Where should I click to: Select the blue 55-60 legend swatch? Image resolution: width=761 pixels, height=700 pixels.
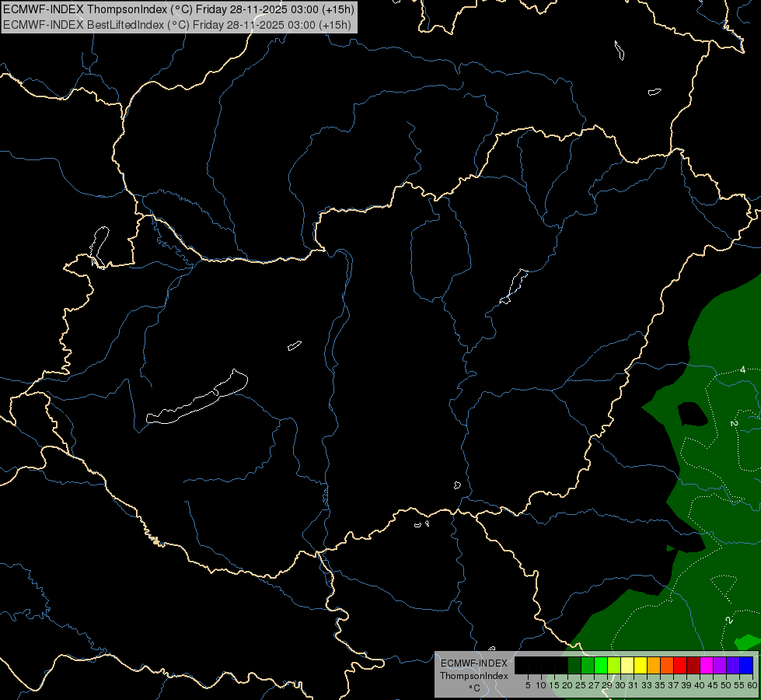coord(746,665)
